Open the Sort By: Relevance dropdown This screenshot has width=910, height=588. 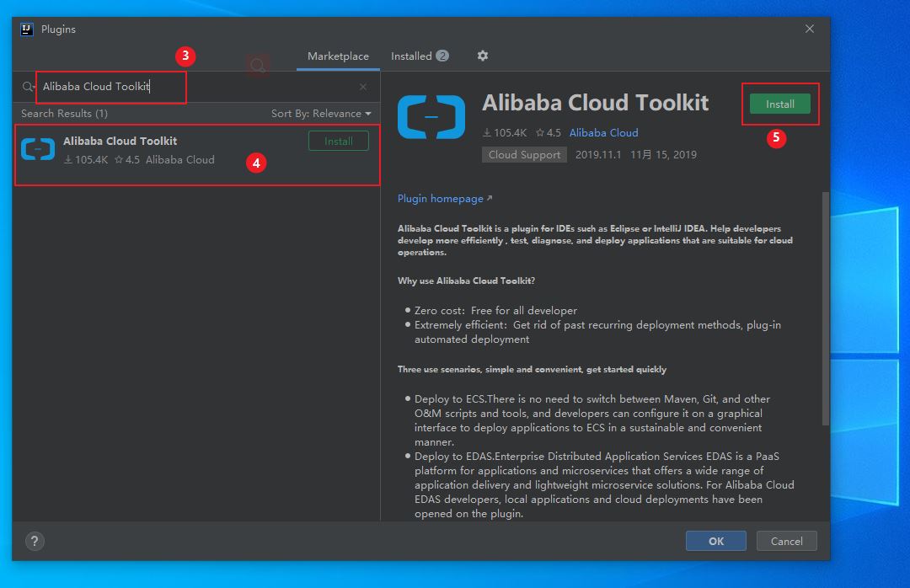tap(321, 113)
